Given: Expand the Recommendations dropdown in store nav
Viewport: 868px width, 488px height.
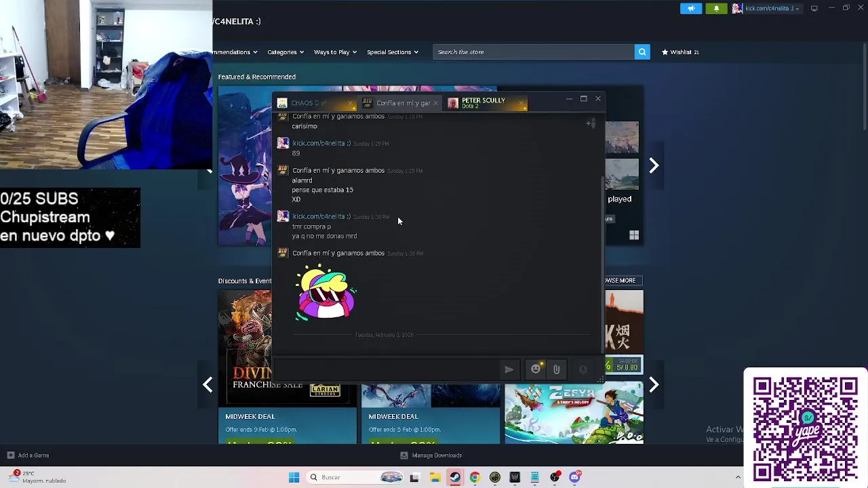Looking at the screenshot, I should (x=235, y=52).
